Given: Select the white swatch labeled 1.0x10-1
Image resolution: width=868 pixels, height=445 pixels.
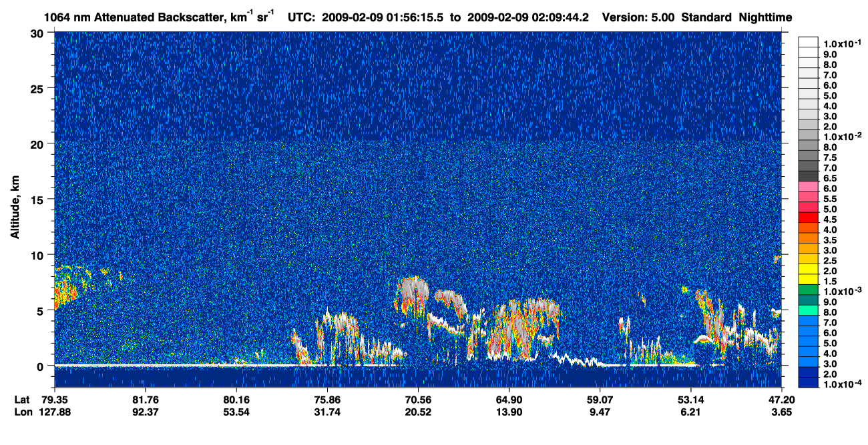Looking at the screenshot, I should pyautogui.click(x=808, y=42).
